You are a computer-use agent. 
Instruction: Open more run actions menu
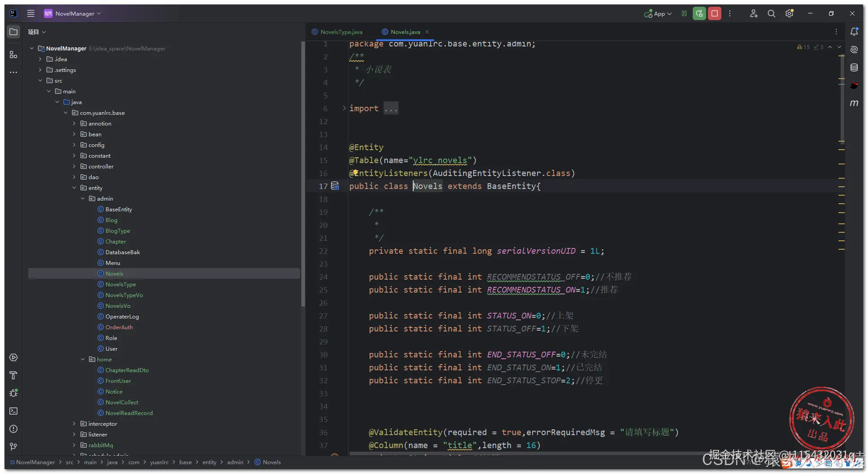(x=730, y=13)
